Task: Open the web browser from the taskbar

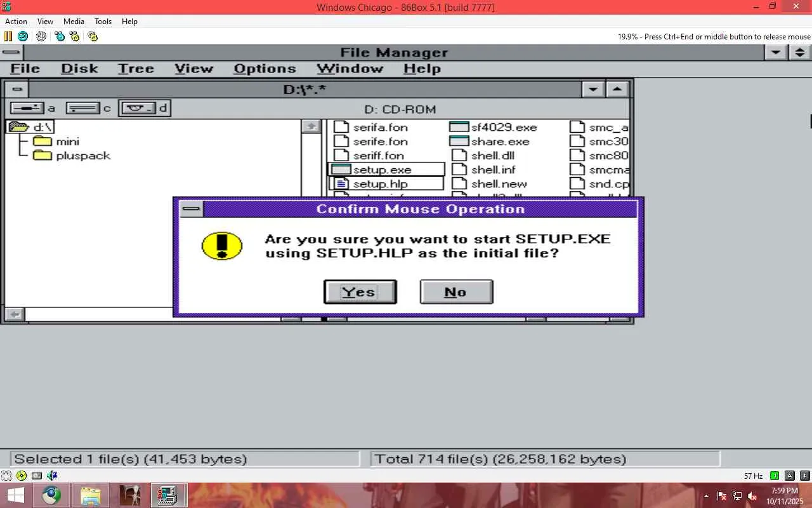Action: click(52, 495)
